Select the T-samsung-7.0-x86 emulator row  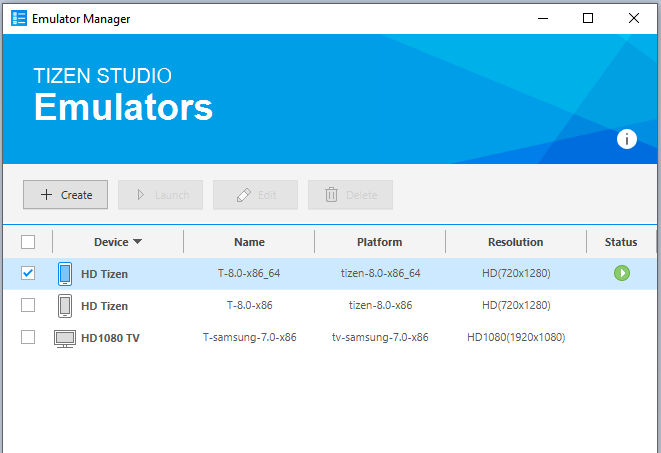click(249, 338)
